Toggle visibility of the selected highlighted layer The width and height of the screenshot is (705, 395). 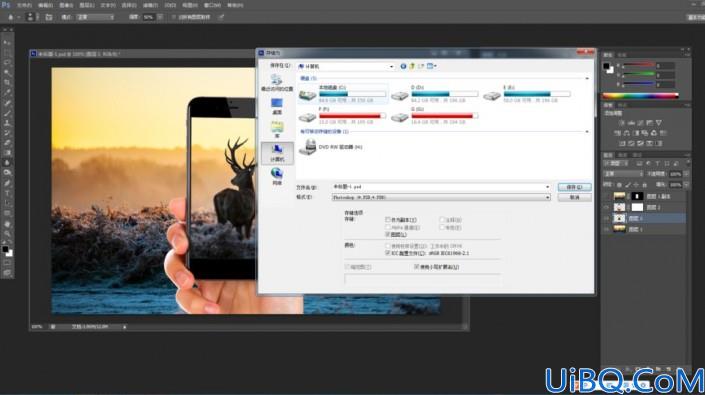click(607, 218)
